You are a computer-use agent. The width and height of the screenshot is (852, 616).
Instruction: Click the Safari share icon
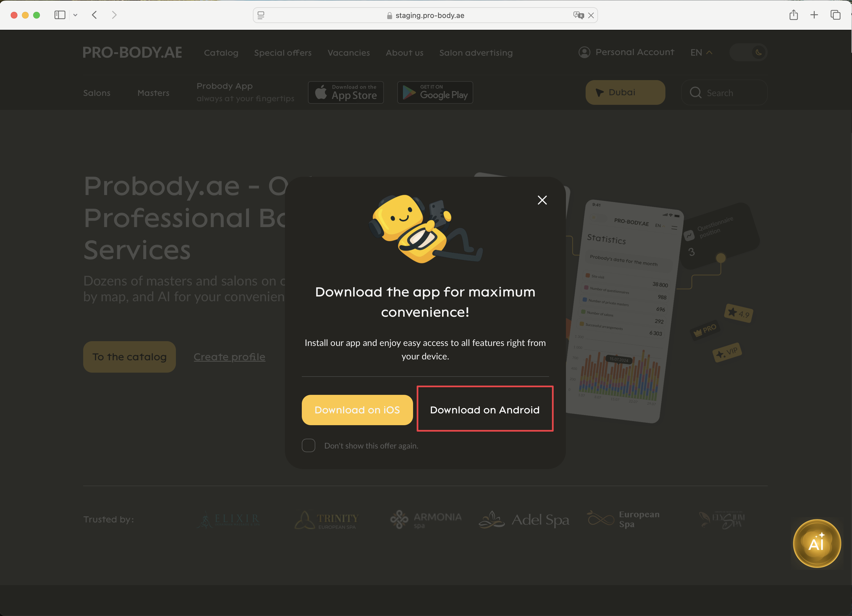[x=793, y=15]
